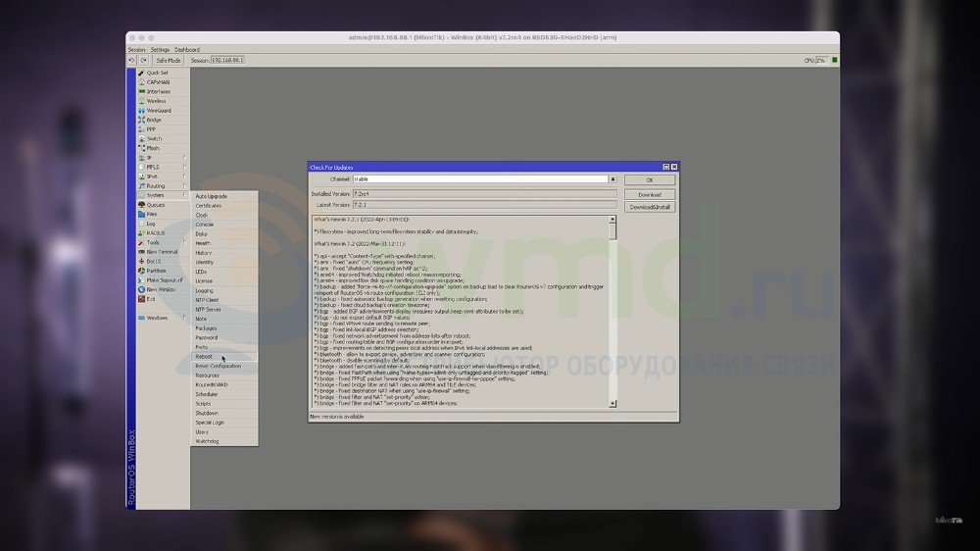Select Users in System submenu
Screen dimensions: 980x551
223,431
